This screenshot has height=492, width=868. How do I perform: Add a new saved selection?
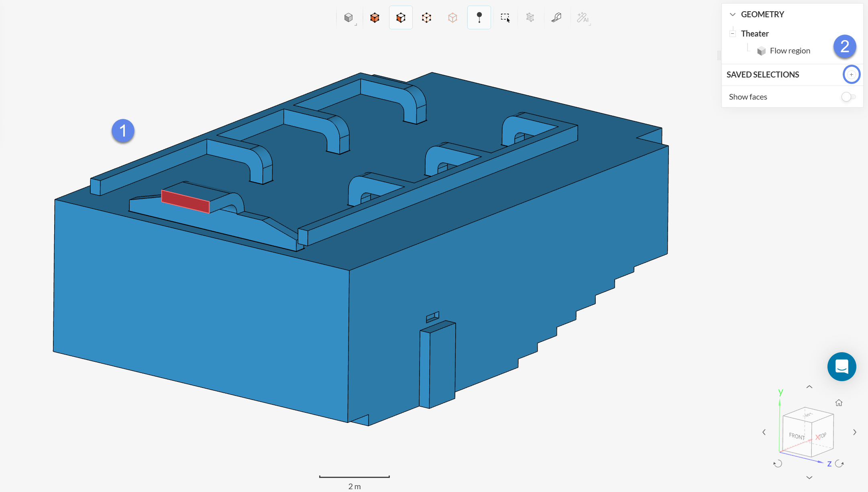click(851, 75)
